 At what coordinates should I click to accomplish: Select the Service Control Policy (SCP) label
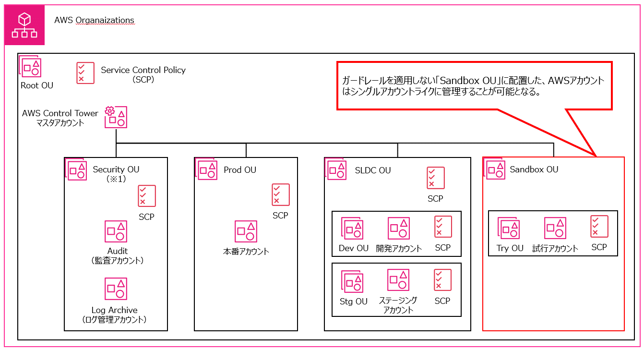143,74
